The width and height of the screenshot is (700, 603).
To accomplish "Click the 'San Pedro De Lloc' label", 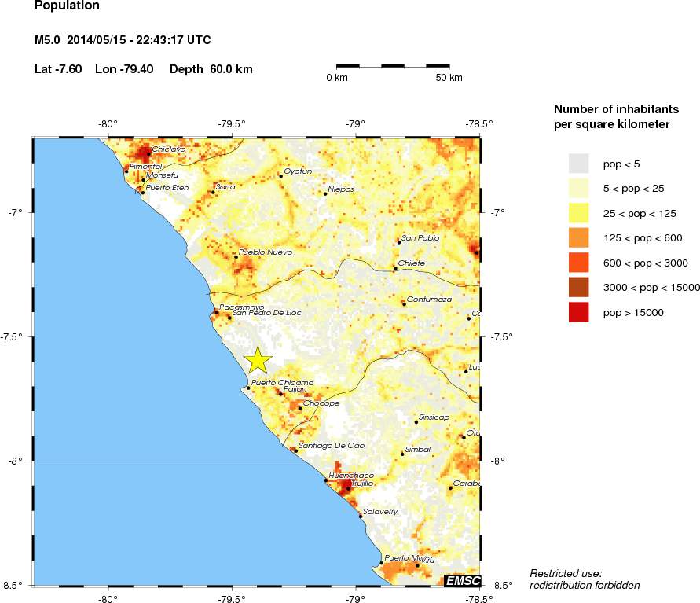I will tap(267, 313).
